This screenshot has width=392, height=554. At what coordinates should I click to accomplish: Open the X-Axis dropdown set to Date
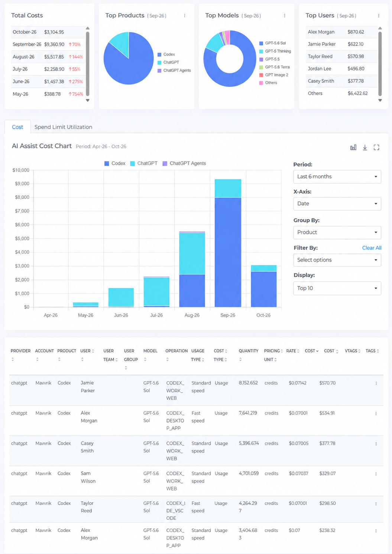(337, 204)
